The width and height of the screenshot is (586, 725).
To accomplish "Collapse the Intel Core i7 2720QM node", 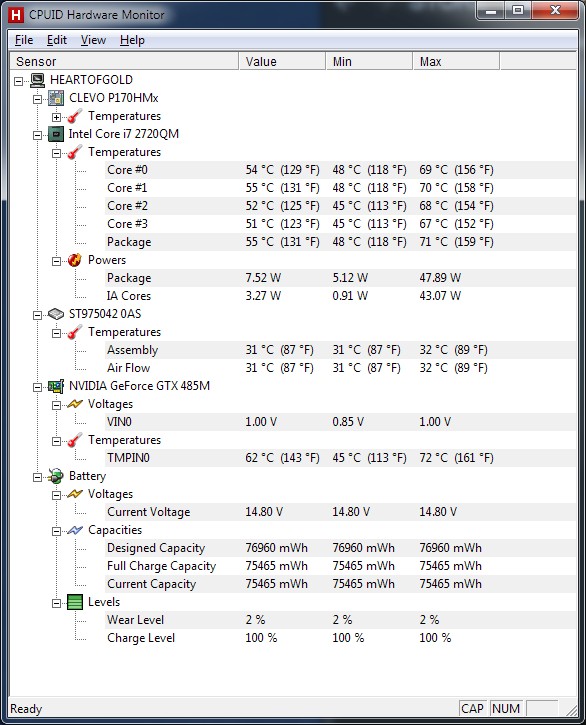I will [x=37, y=135].
